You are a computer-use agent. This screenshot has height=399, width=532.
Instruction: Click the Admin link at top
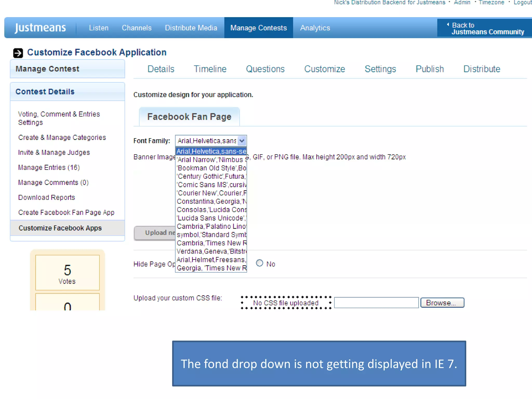click(x=462, y=3)
